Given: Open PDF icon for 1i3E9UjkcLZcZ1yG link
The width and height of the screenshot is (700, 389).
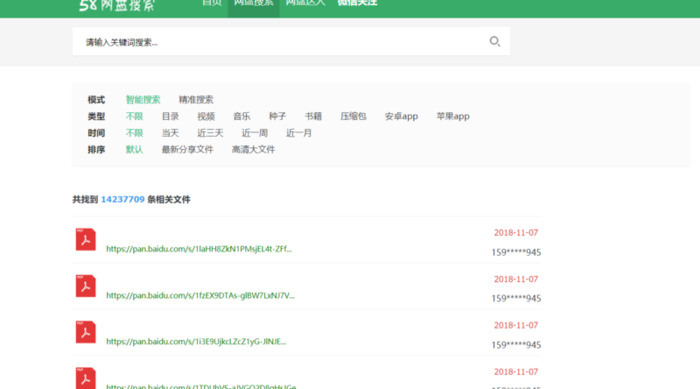Looking at the screenshot, I should click(86, 332).
